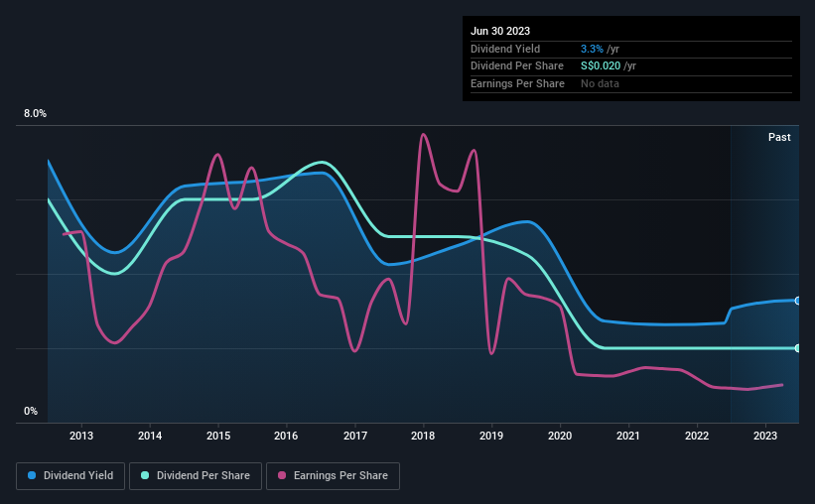The height and width of the screenshot is (504, 815).
Task: Click the 2020 x-axis label
Action: (560, 436)
